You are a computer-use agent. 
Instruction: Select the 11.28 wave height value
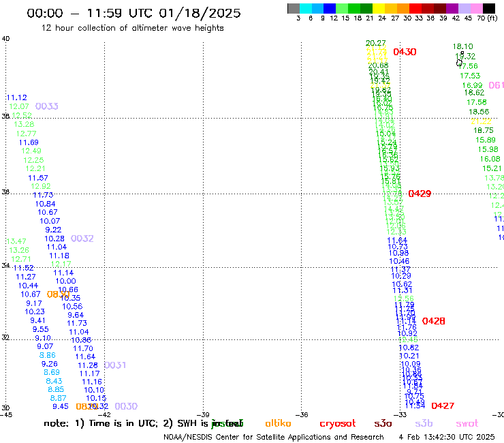click(88, 365)
